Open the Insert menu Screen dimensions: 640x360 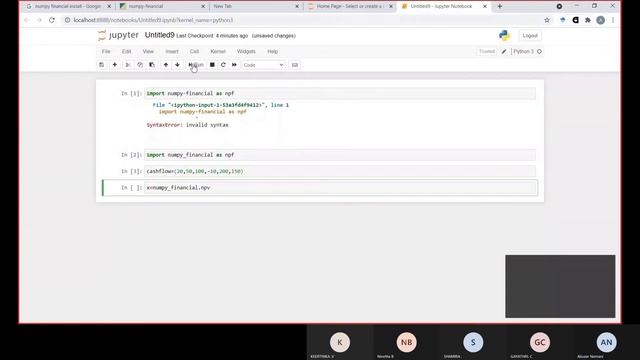[x=172, y=51]
